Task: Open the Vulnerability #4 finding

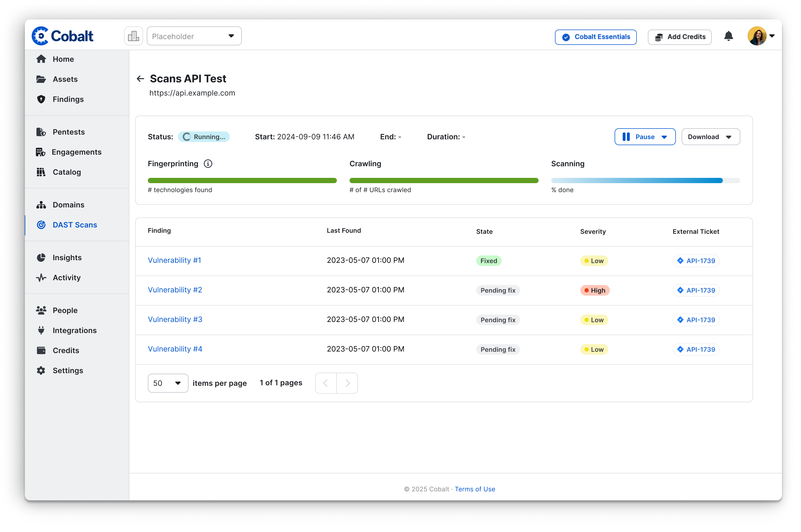Action: tap(175, 349)
